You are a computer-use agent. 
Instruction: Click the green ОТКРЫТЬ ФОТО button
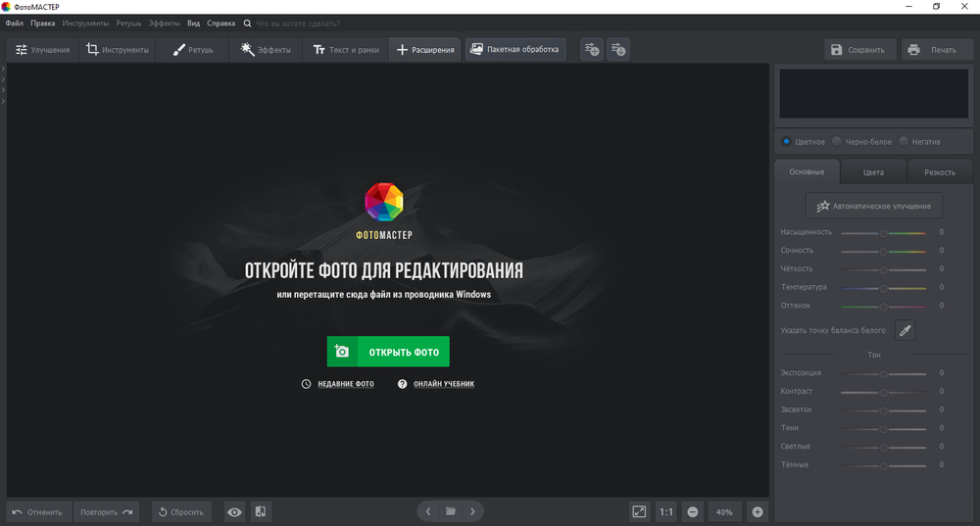[x=388, y=352]
